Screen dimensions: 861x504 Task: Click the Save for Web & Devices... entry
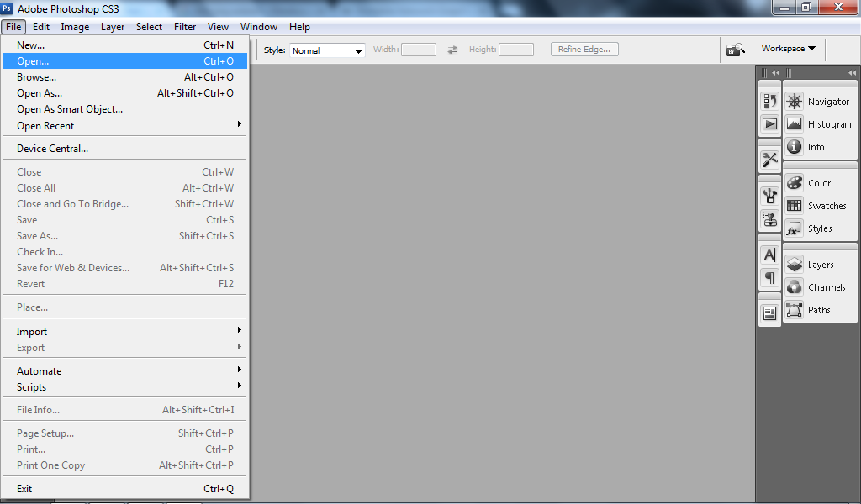click(125, 268)
